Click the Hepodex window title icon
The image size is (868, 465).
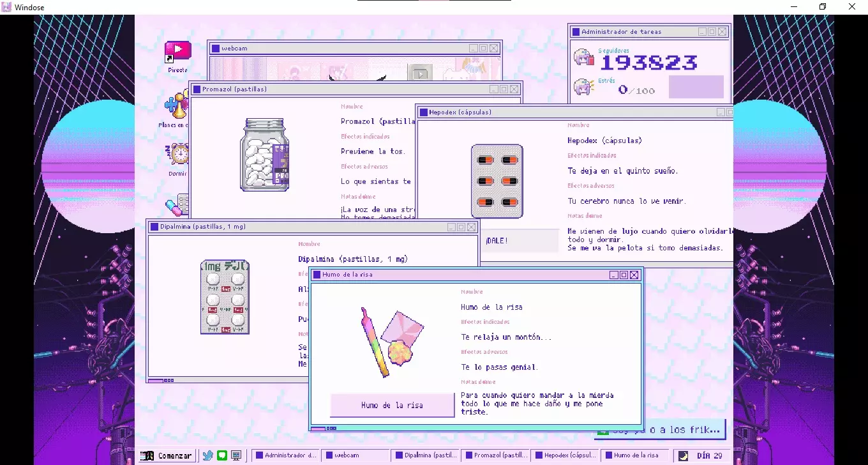click(423, 112)
